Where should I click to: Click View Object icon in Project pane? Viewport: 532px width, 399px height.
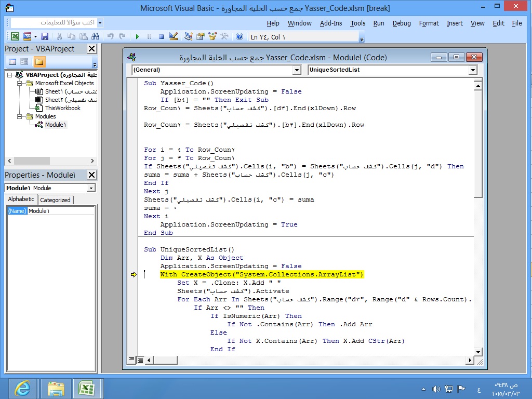pyautogui.click(x=24, y=62)
